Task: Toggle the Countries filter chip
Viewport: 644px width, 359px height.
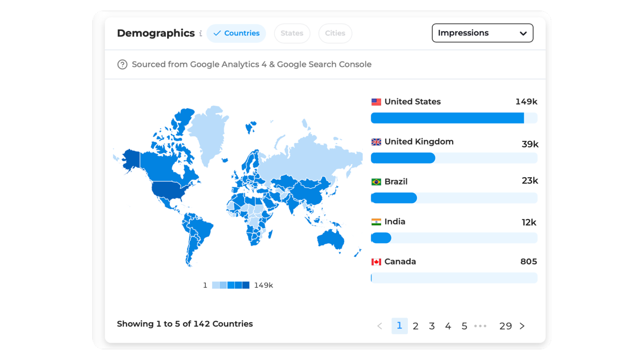Action: click(x=236, y=33)
